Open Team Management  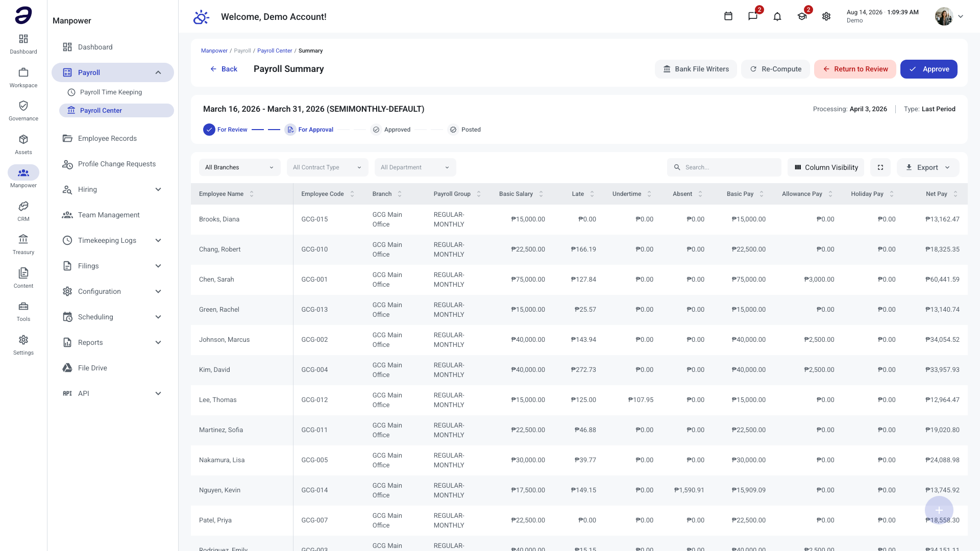click(x=112, y=215)
